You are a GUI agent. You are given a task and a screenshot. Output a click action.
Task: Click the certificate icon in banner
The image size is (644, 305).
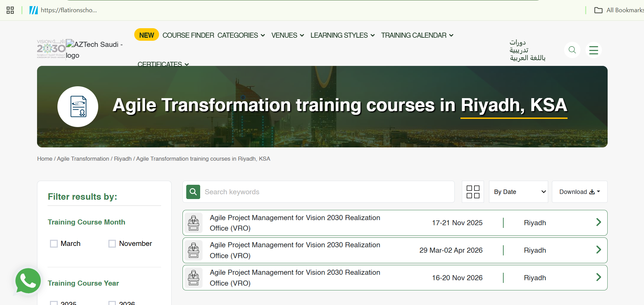click(78, 107)
